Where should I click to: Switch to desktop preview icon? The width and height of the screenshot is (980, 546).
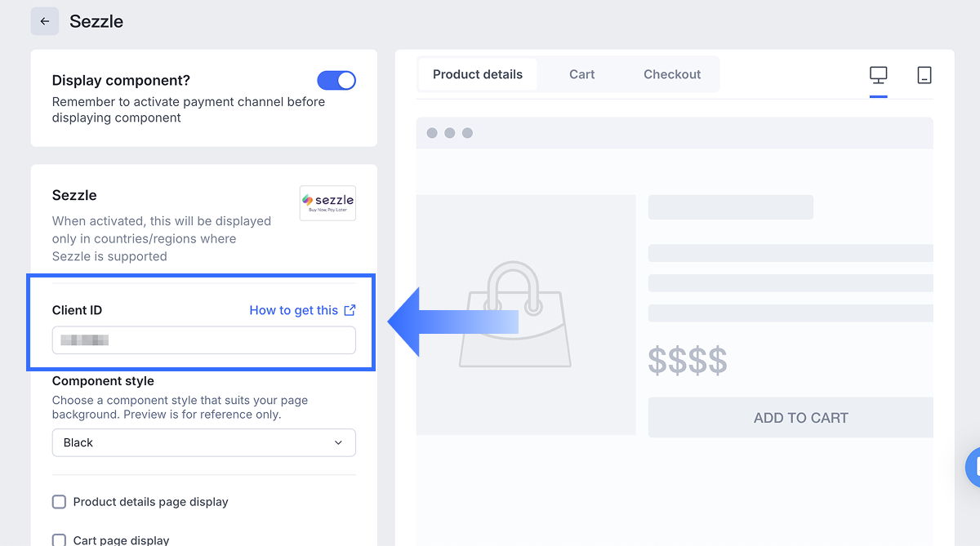(878, 75)
